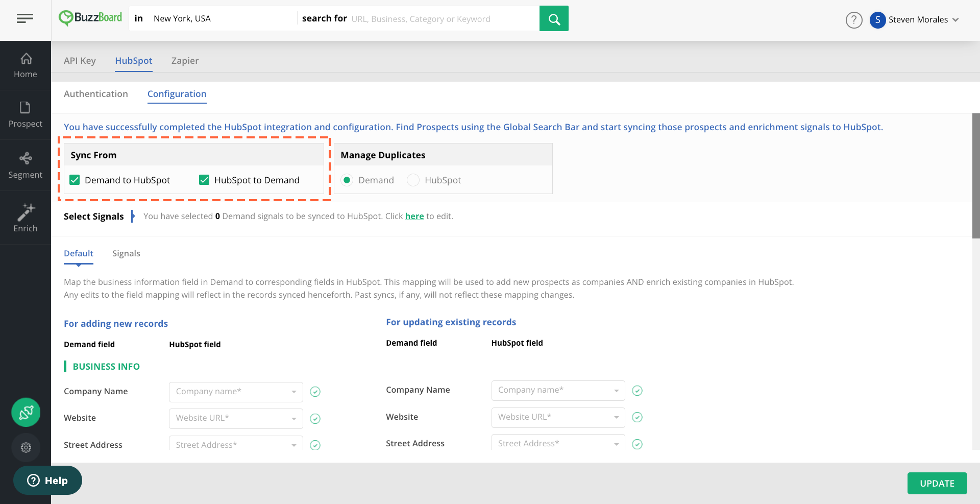Open Company name dropdown for adding new records
Viewport: 980px width, 504px height.
point(236,392)
